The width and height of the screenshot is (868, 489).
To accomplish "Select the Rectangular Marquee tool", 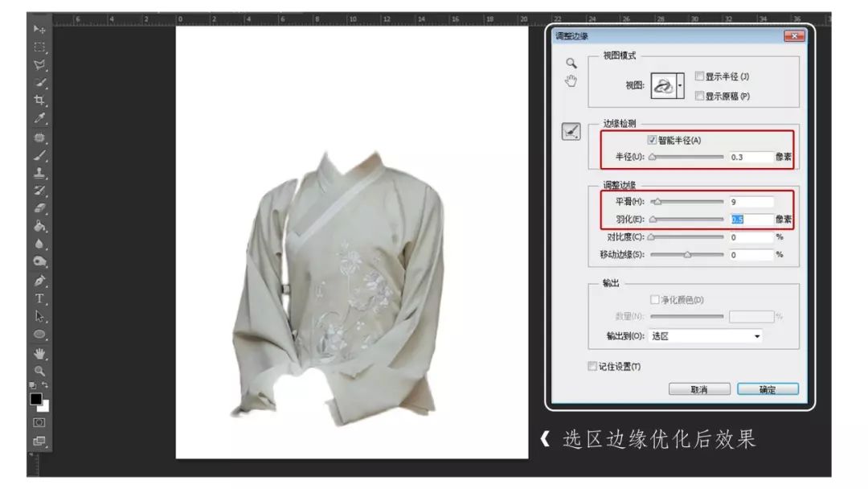I will pos(39,47).
